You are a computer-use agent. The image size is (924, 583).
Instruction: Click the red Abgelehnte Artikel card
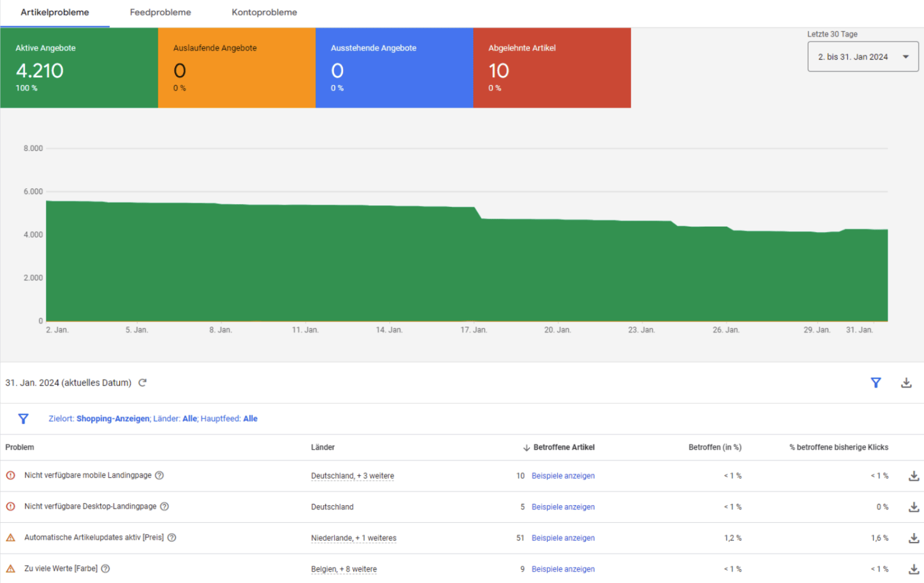click(551, 67)
